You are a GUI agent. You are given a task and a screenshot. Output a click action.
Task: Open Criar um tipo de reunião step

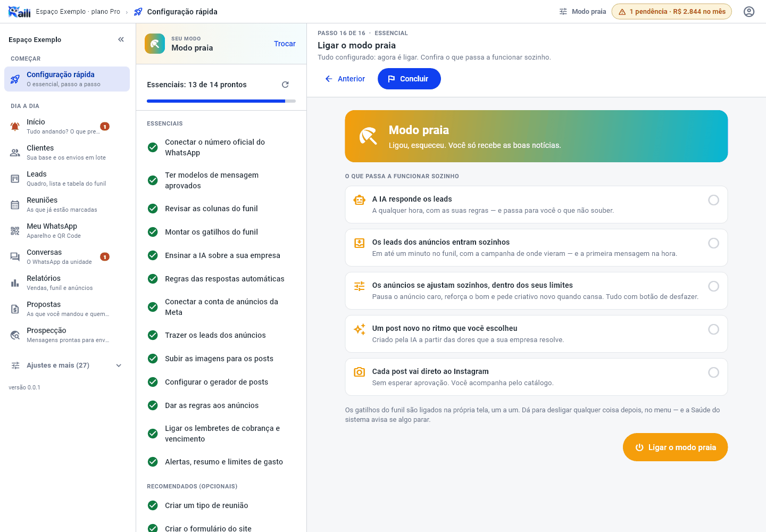[221, 505]
